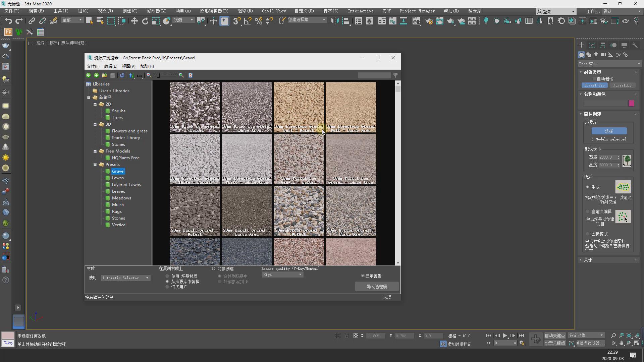Open the Render quality High dropdown

282,275
